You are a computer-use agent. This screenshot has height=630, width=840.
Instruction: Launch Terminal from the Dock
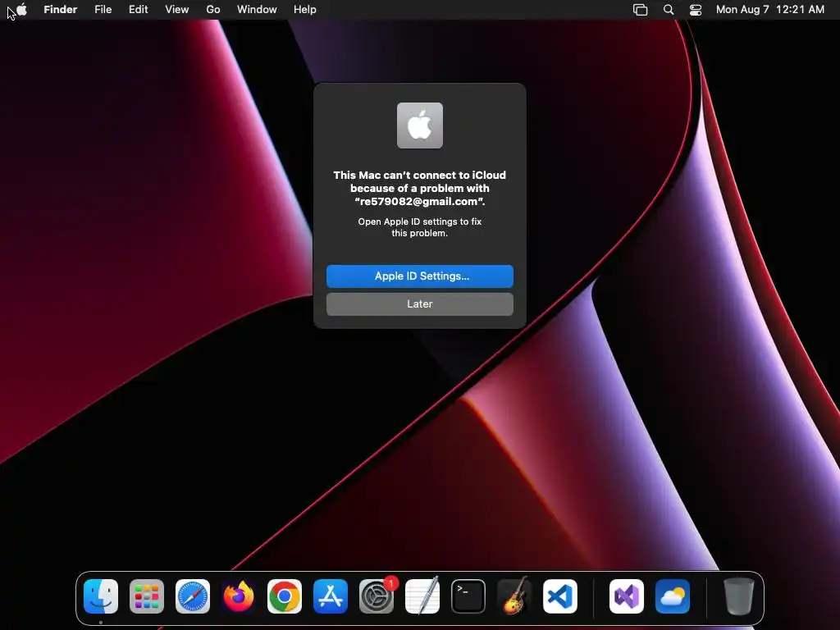(x=468, y=596)
